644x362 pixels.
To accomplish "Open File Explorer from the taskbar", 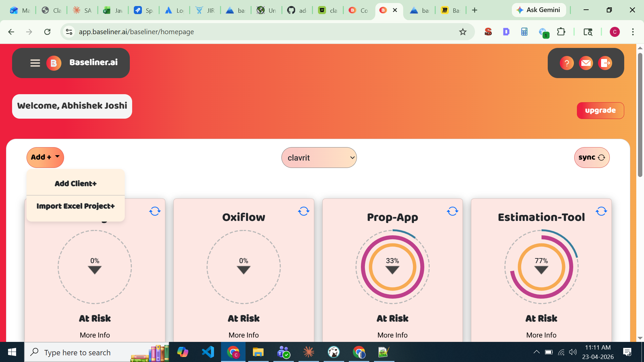I will click(x=258, y=352).
